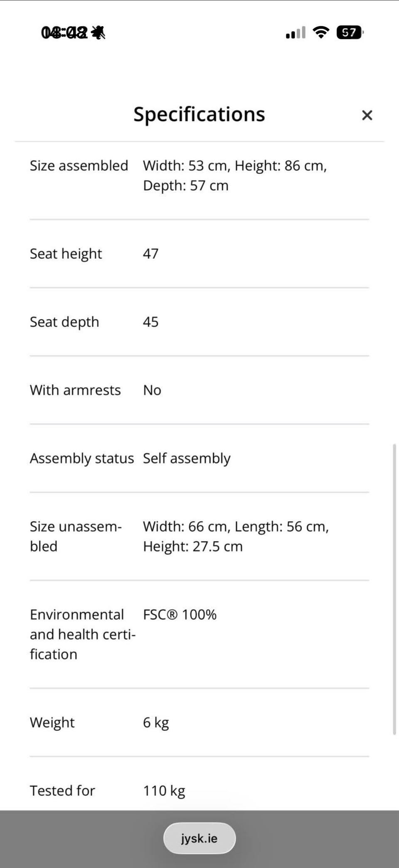Click the vertical scrollbar on the right
The width and height of the screenshot is (399, 868).
pos(394,589)
